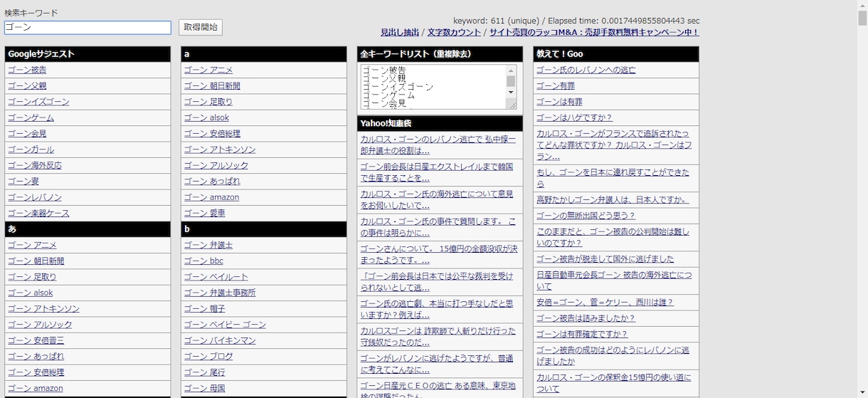The width and height of the screenshot is (868, 398).
Task: Select the ゴーンガール keyword link
Action: click(x=31, y=150)
